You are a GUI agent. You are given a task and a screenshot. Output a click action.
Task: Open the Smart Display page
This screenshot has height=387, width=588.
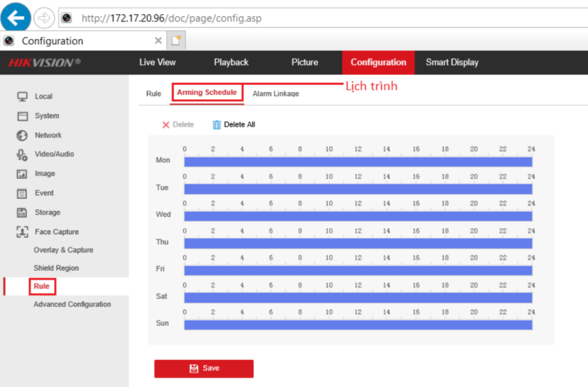452,63
